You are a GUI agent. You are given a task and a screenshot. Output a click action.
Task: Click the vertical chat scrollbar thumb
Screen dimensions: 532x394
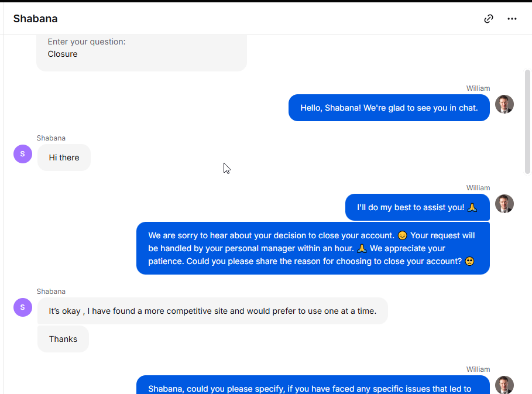click(527, 122)
